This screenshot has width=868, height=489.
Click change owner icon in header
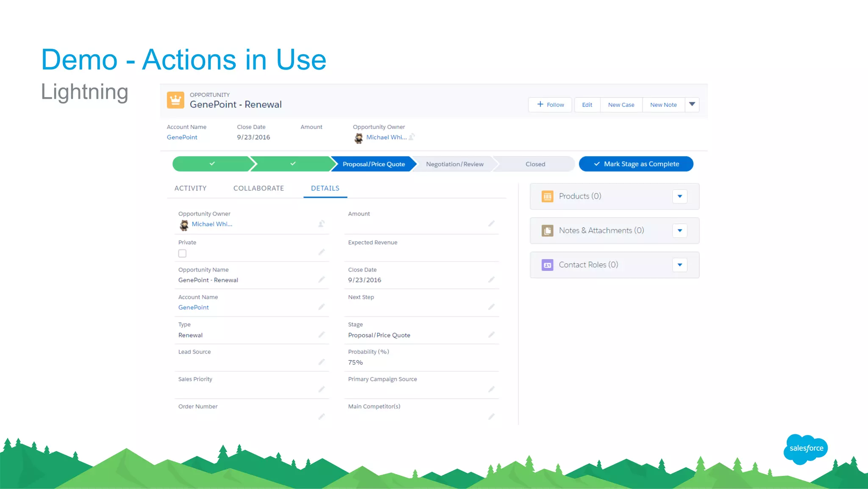412,137
